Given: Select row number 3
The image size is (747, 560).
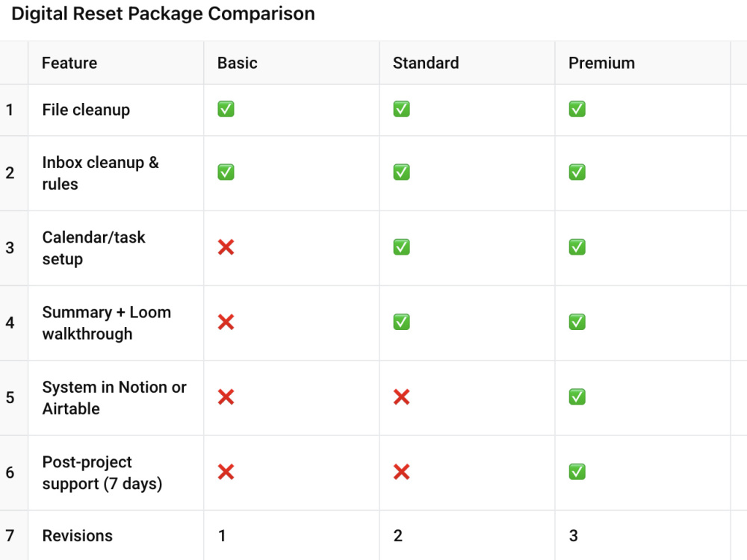Looking at the screenshot, I should click(13, 248).
